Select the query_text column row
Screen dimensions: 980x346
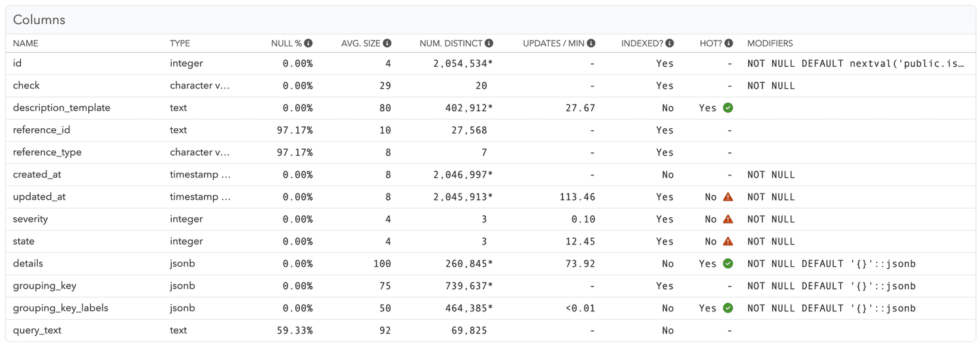(x=37, y=330)
